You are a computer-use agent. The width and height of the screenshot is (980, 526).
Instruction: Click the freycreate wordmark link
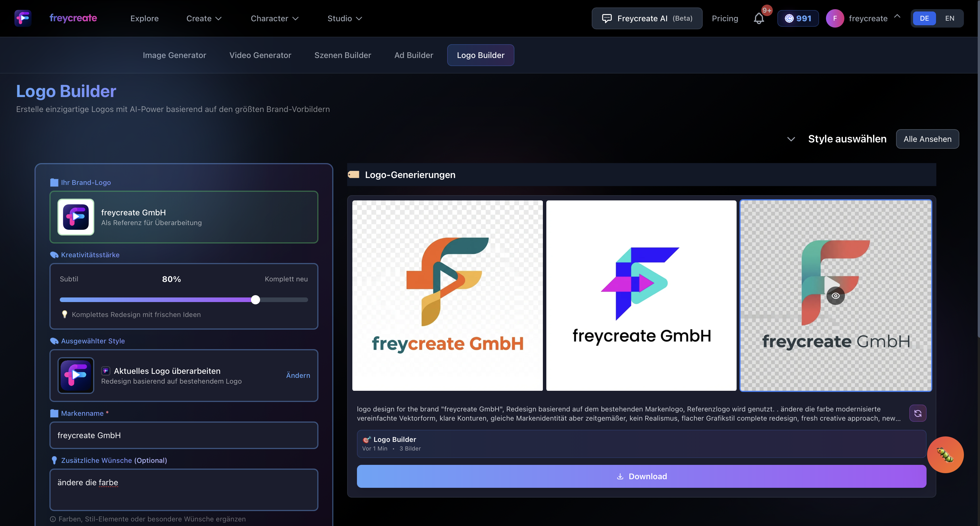[73, 18]
